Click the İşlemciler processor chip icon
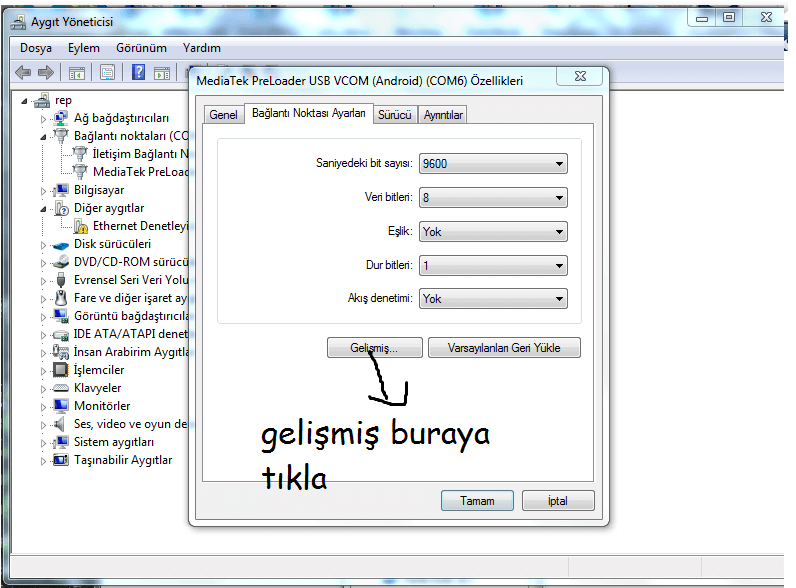Screen dimensions: 796x588 [x=61, y=370]
